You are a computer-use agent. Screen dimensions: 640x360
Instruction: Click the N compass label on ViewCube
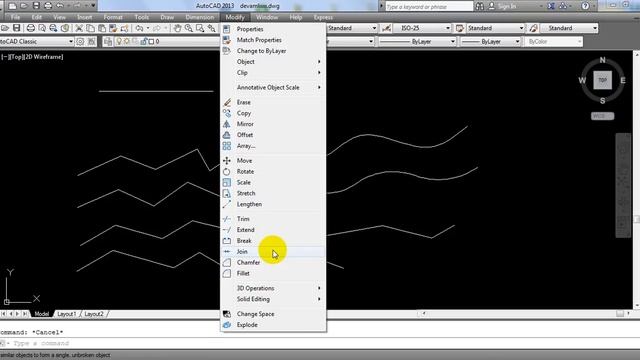(602, 60)
